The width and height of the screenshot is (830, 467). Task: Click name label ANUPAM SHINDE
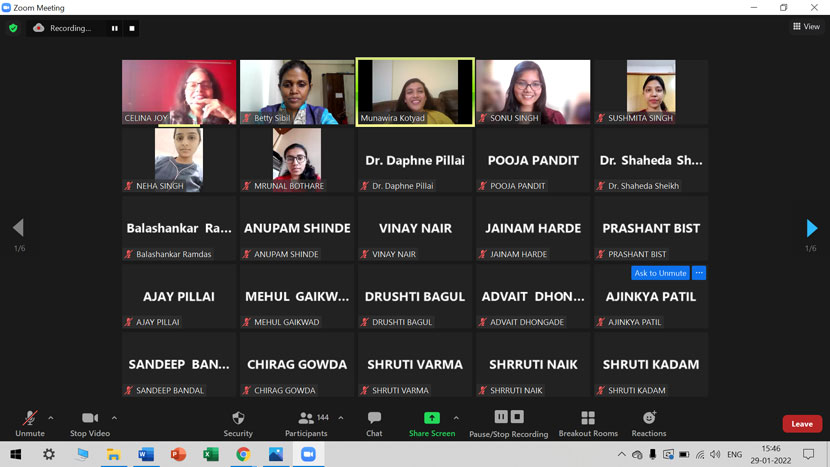[286, 254]
